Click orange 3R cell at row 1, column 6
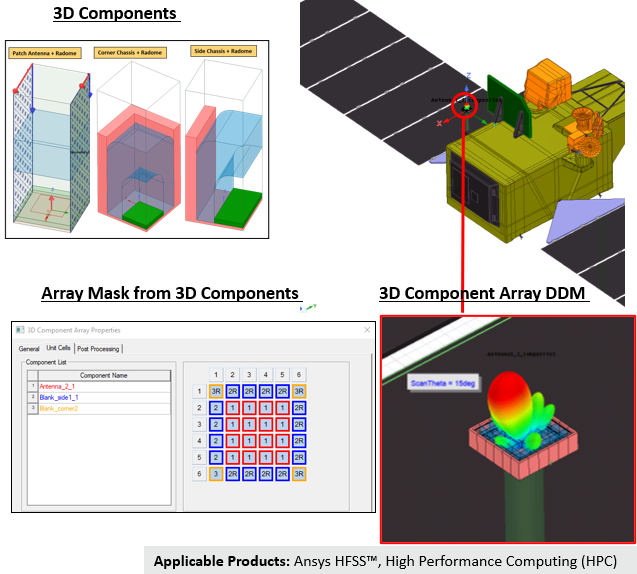Viewport: 637px width, 574px height. (299, 391)
